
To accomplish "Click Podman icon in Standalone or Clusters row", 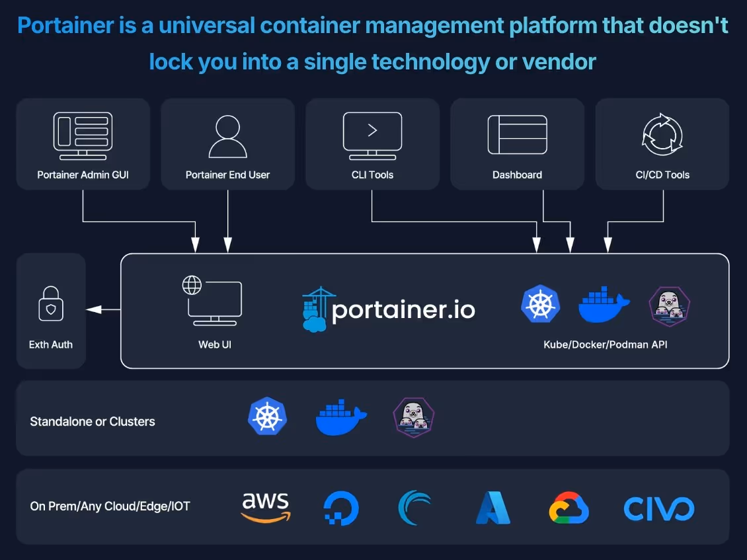I will coord(414,417).
